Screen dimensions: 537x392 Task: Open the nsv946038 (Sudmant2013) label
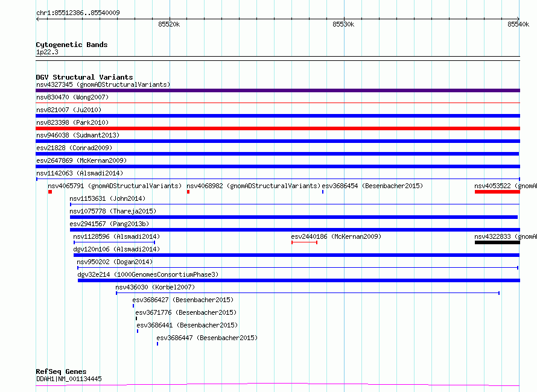(78, 135)
